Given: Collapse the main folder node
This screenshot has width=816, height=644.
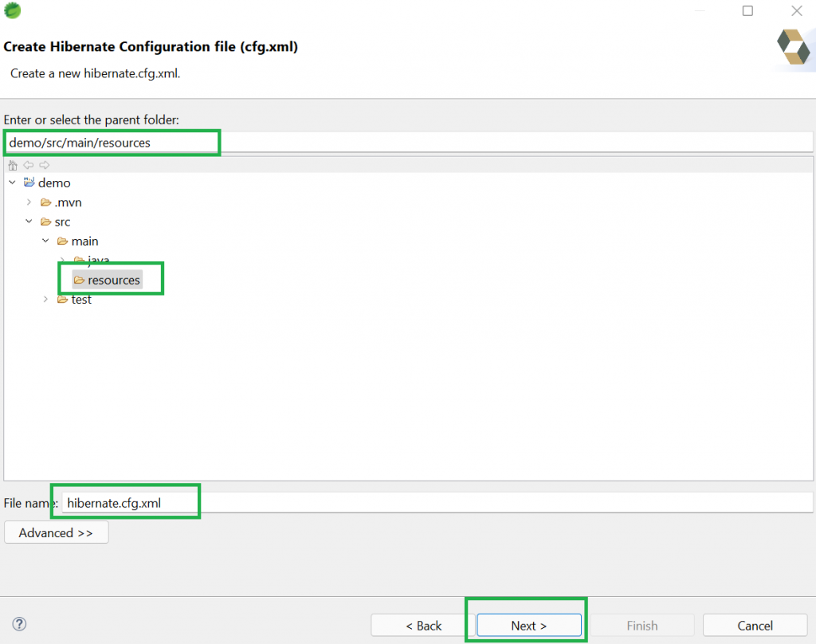Looking at the screenshot, I should 45,241.
